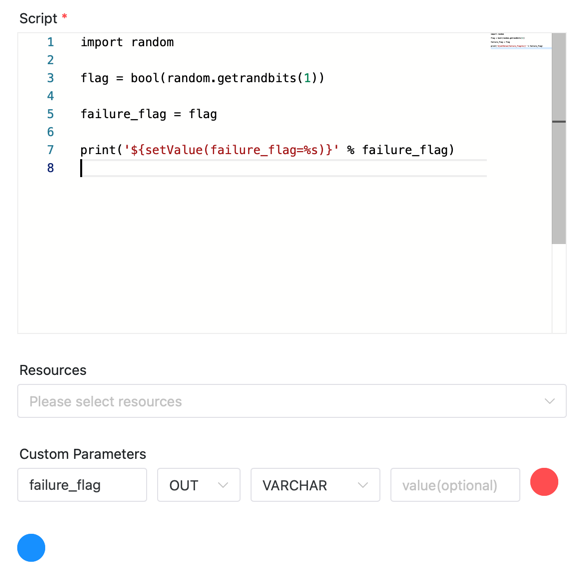Viewport: 587px width, 577px height.
Task: Delete the failure_flag parameter with red button
Action: click(x=544, y=482)
